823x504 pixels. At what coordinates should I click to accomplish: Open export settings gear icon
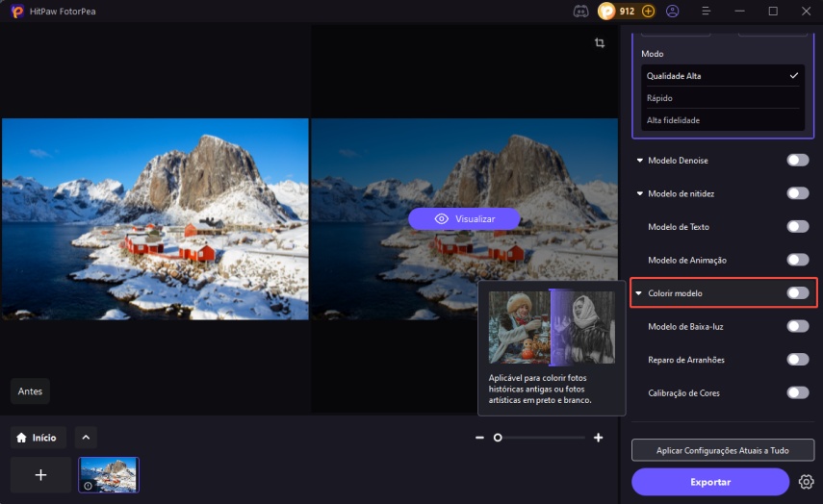click(x=807, y=482)
